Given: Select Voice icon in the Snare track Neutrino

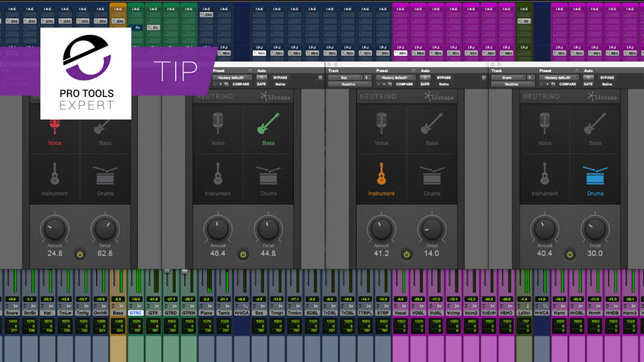Looking at the screenshot, I should pyautogui.click(x=545, y=123).
